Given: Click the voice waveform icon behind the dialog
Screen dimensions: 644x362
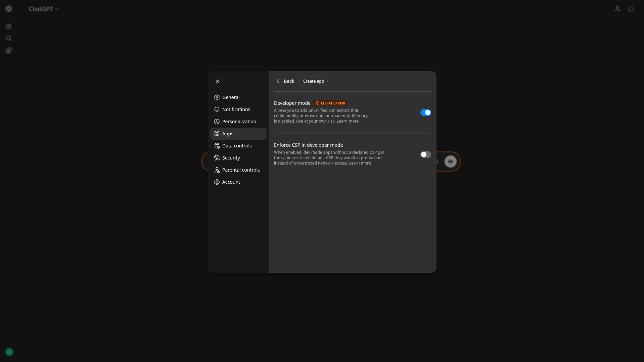Looking at the screenshot, I should (451, 162).
